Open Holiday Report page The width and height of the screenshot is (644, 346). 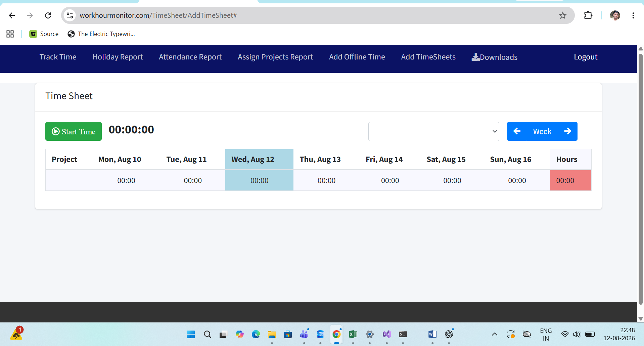[118, 57]
